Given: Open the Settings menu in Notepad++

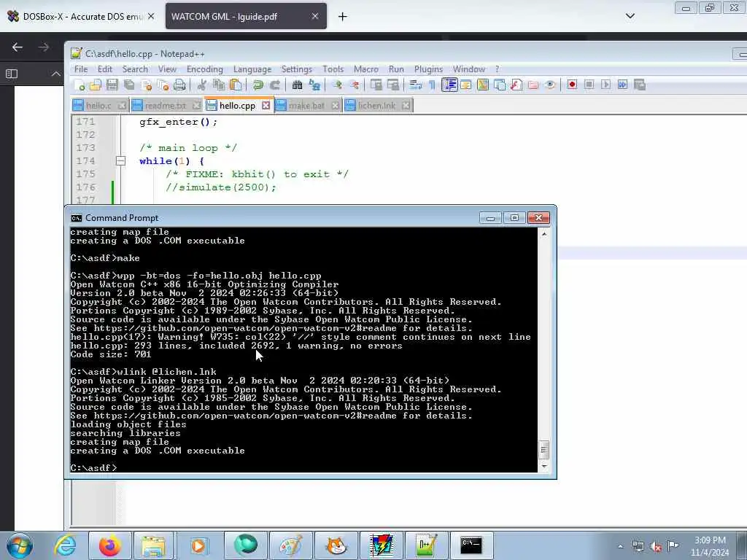Looking at the screenshot, I should (x=296, y=69).
